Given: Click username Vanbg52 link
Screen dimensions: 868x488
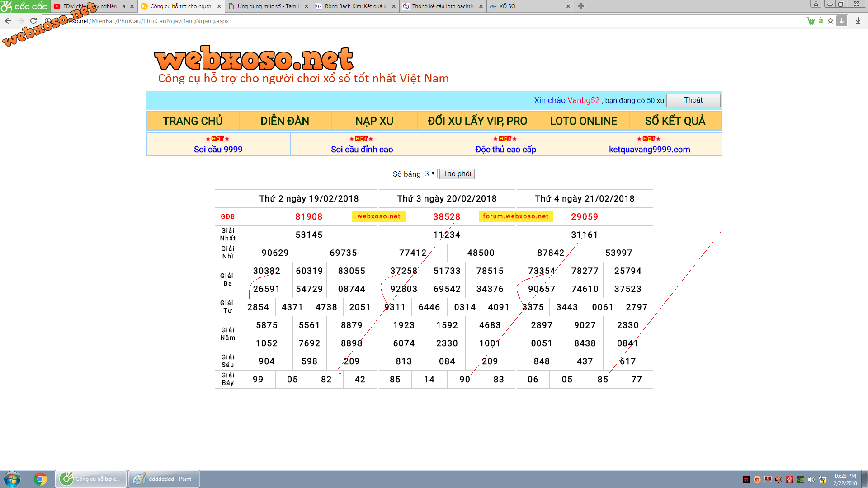Looking at the screenshot, I should pos(583,100).
